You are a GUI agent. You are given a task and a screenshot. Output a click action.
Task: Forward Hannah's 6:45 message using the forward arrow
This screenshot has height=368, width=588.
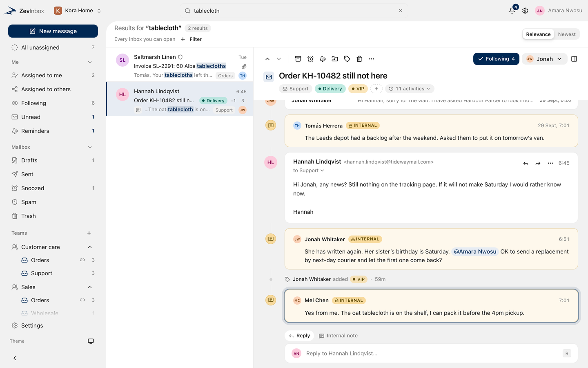(538, 163)
